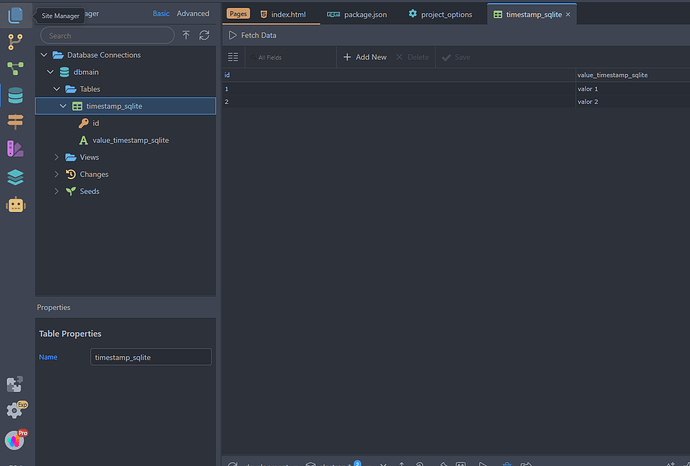Open the Git branch manager icon

pyautogui.click(x=15, y=42)
